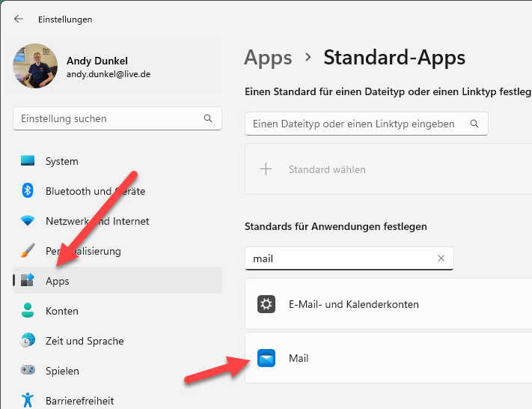Open the Apps sidebar entry
532x409 pixels.
(117, 280)
